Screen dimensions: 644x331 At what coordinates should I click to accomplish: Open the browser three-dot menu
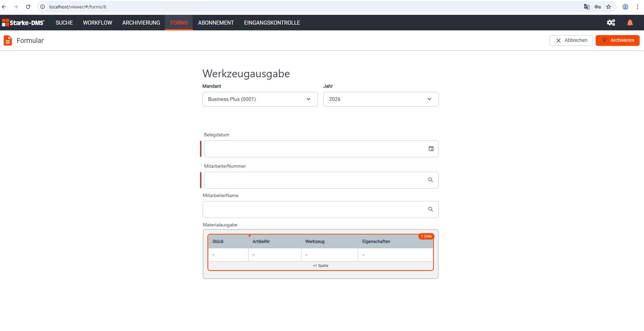click(638, 7)
